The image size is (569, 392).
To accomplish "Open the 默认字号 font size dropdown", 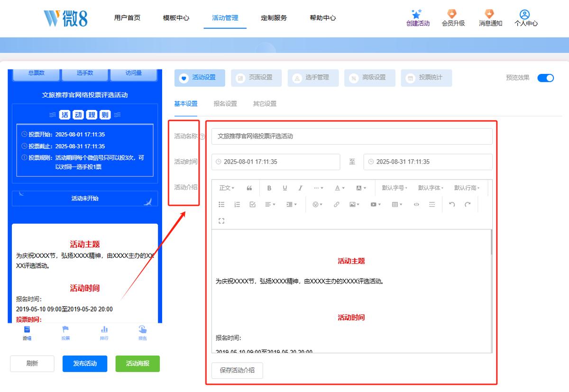I will [395, 188].
